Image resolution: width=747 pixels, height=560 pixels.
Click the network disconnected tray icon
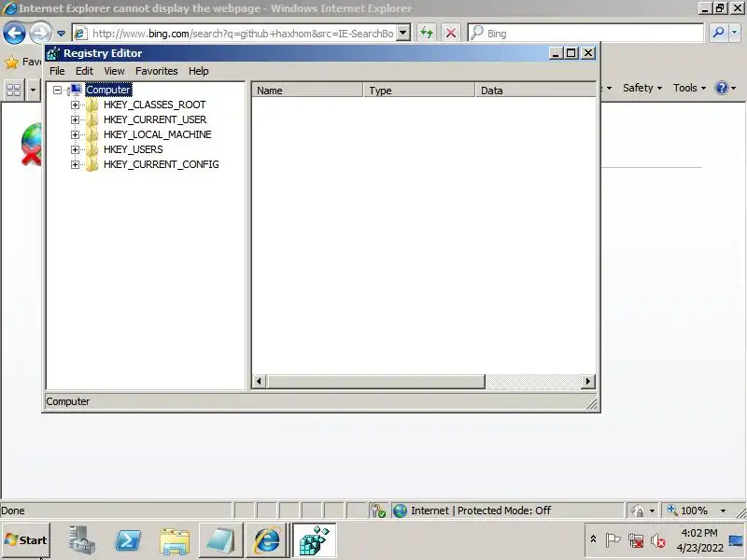(636, 540)
